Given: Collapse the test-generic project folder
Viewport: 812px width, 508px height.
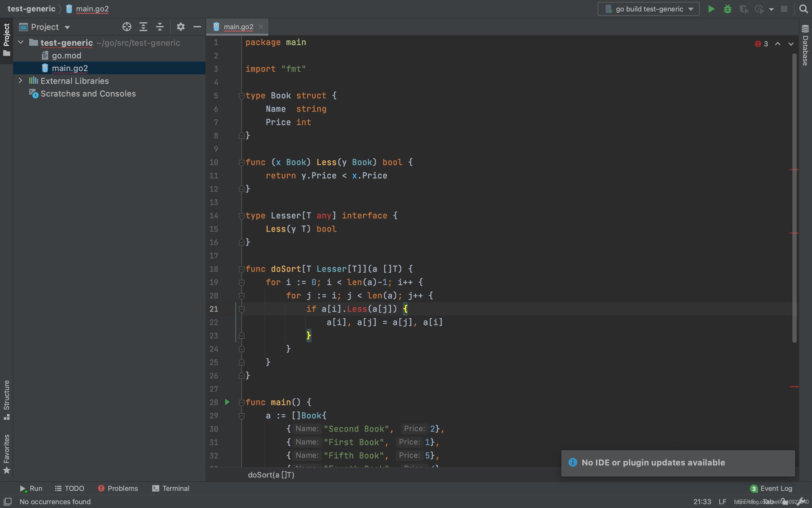Looking at the screenshot, I should [21, 42].
